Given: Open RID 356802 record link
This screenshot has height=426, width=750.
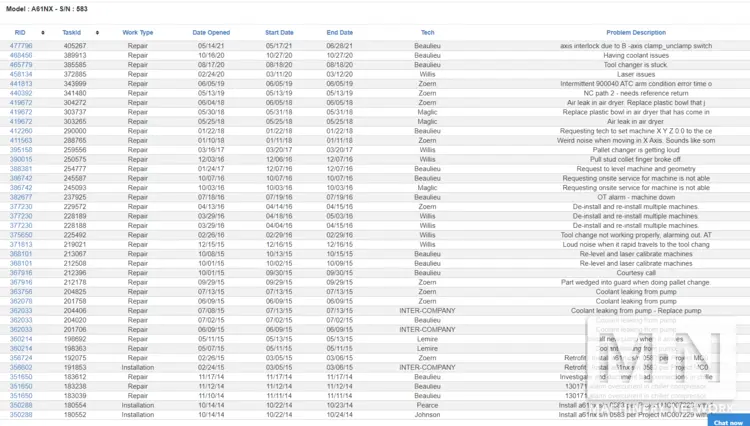Looking at the screenshot, I should pos(21,368).
